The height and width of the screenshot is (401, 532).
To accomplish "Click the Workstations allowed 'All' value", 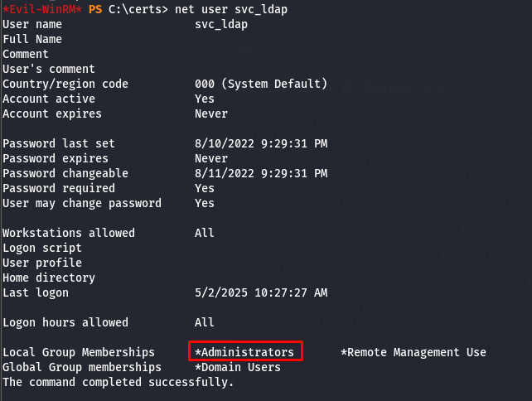I will point(204,233).
